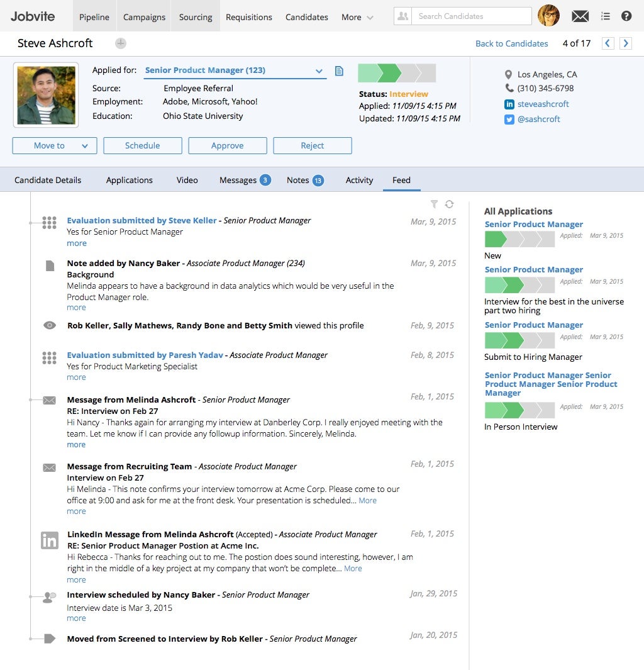Open the help question mark icon

pyautogui.click(x=626, y=16)
